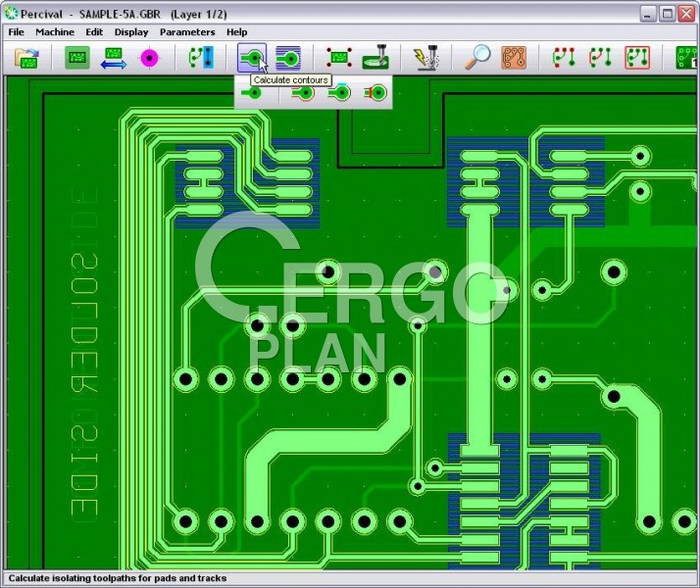The width and height of the screenshot is (700, 588).
Task: Choose the red-outlined pad contour option
Action: (x=303, y=93)
